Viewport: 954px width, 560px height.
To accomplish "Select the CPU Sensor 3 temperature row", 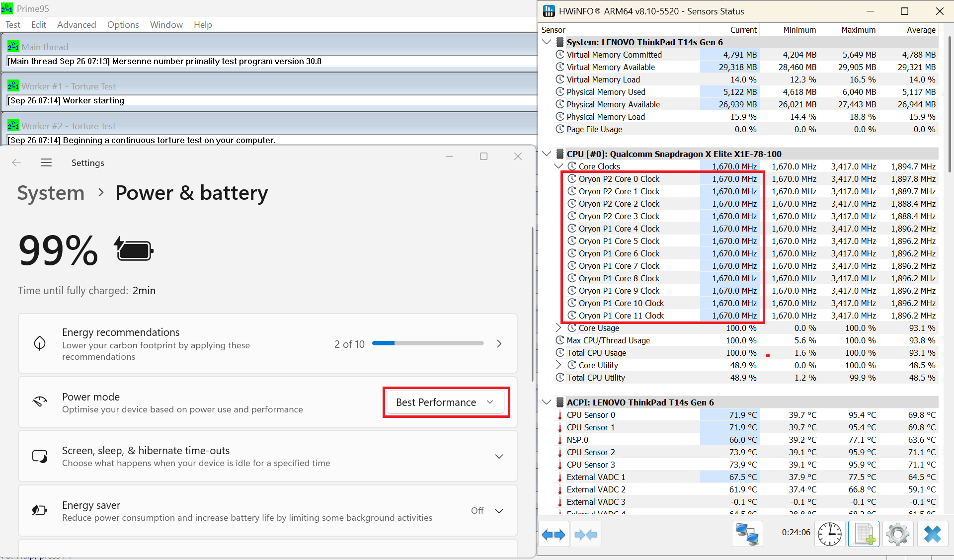I will 745,465.
